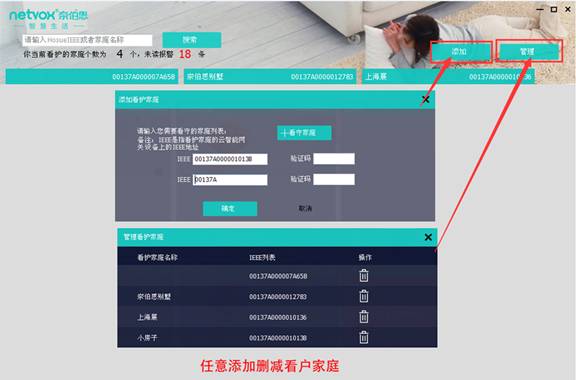The image size is (576, 380).
Task: Close the 添加看护家庭 dialog
Action: click(425, 100)
